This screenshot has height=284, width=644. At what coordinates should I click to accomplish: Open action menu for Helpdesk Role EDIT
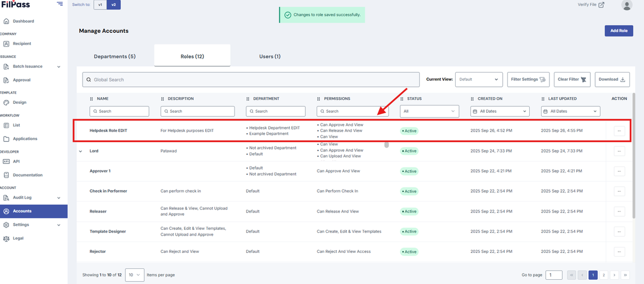619,131
